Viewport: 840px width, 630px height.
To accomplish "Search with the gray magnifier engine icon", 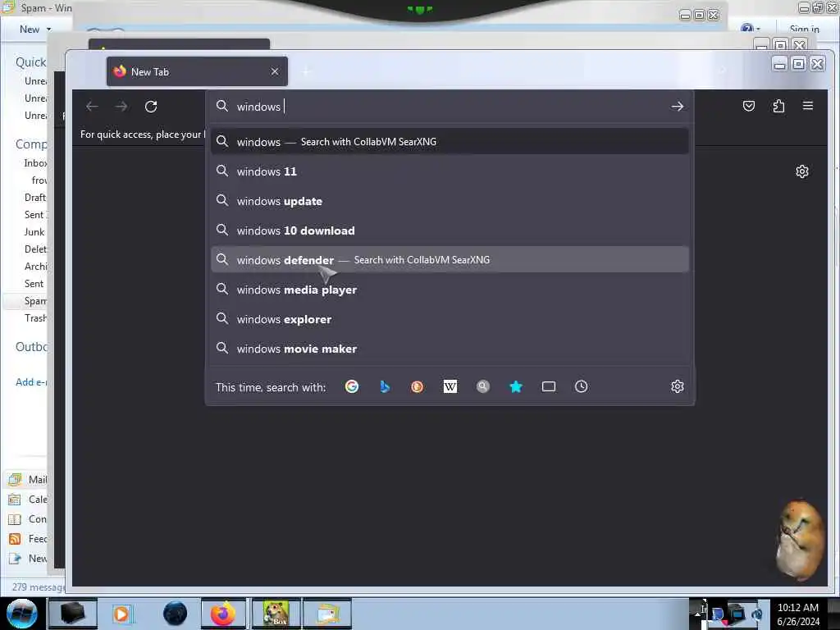I will [x=482, y=386].
